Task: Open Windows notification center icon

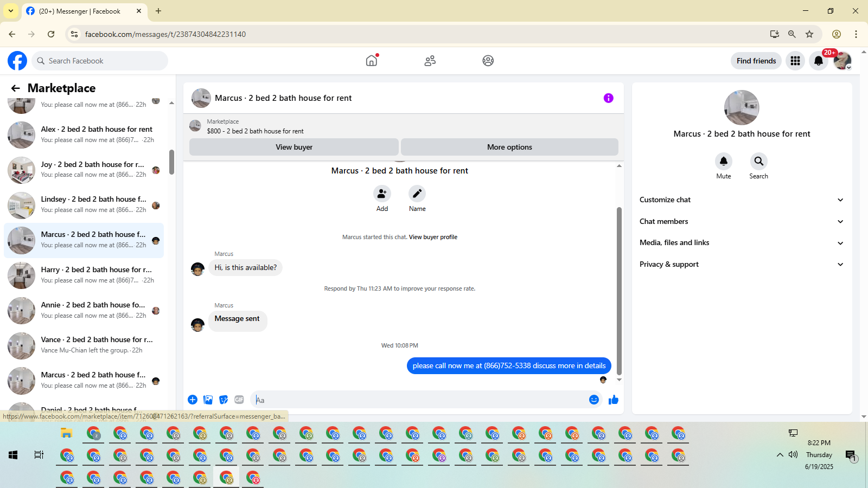Action: point(851,455)
